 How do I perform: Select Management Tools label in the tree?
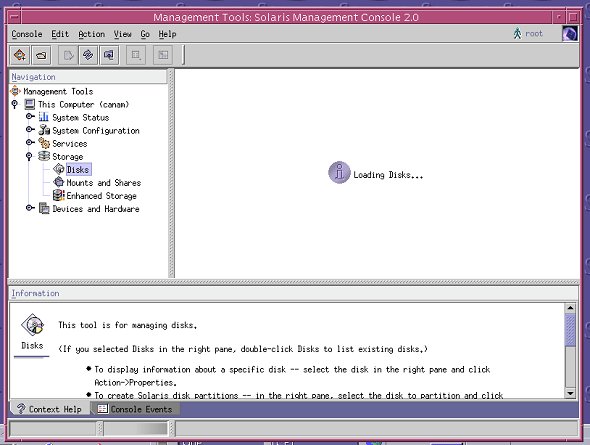click(x=58, y=91)
